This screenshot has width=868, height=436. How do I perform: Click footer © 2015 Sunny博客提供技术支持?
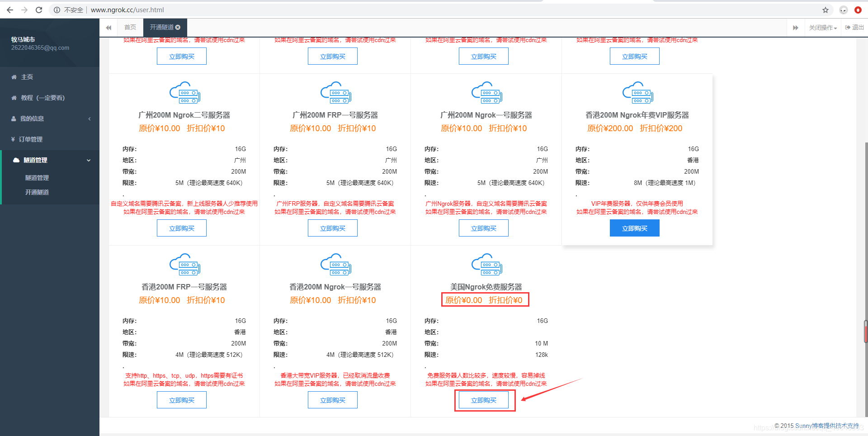click(816, 426)
